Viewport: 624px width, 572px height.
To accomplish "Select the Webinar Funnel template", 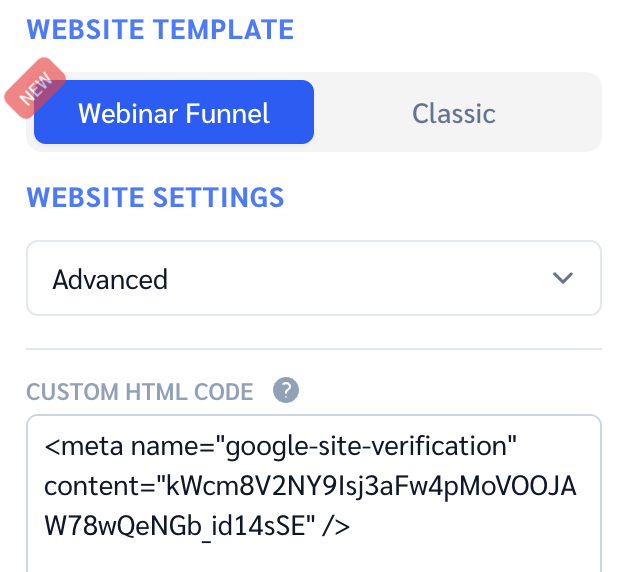I will (174, 113).
